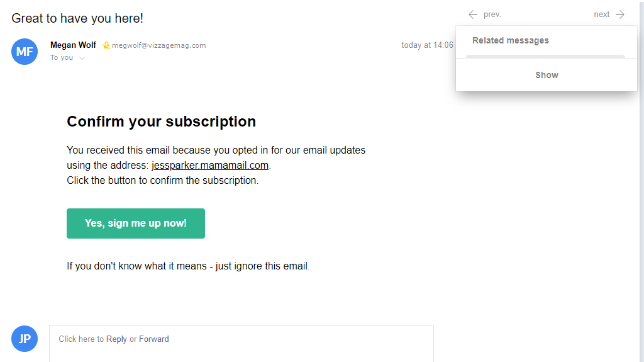This screenshot has height=362, width=644.
Task: Click the Forward link
Action: point(154,339)
